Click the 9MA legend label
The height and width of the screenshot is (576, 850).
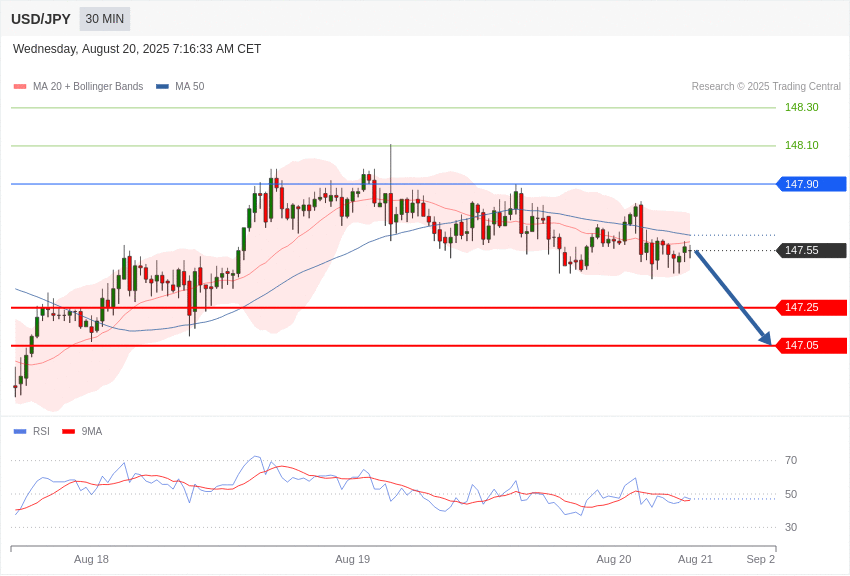(92, 432)
